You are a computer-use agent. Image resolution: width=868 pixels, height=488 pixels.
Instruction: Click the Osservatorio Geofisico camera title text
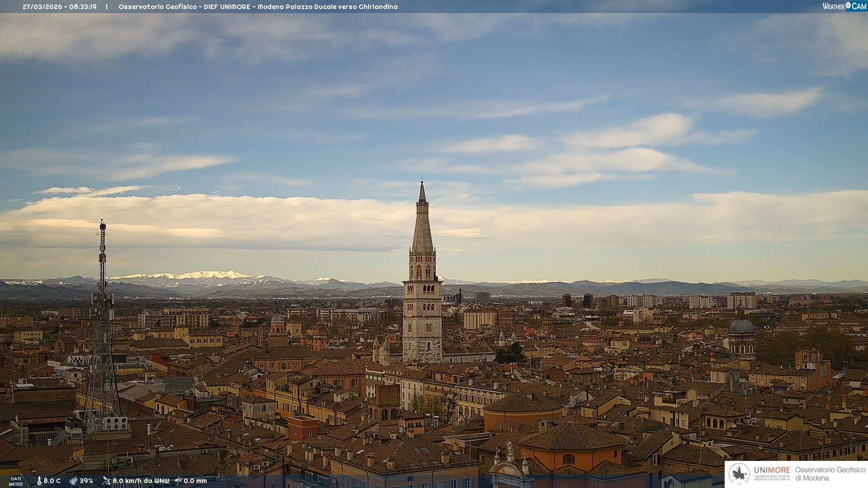[258, 7]
